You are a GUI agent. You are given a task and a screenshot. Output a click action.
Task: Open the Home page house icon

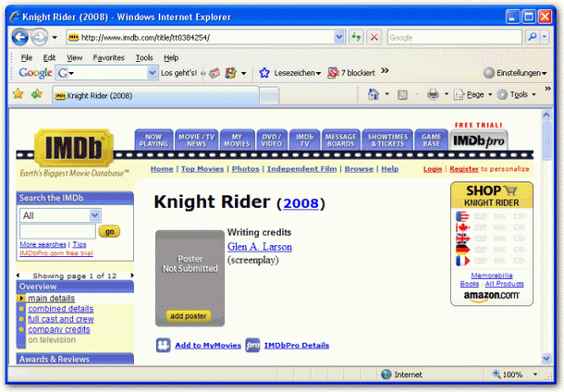[374, 94]
